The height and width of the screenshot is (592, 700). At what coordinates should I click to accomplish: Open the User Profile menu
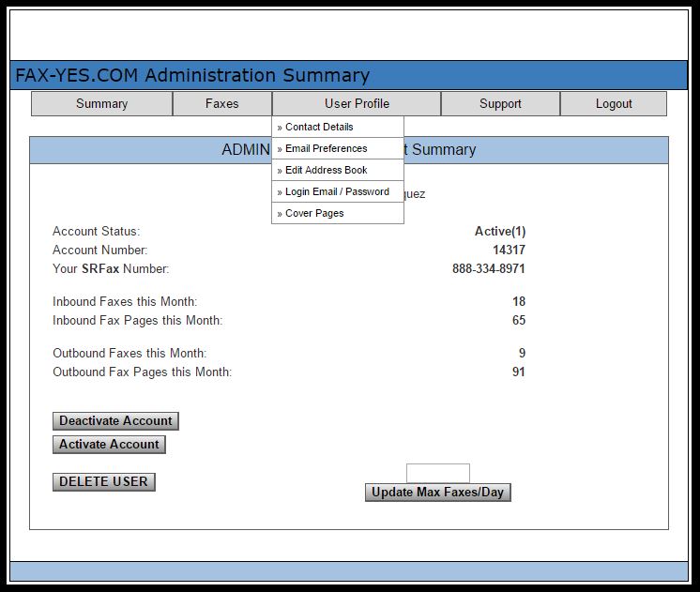point(357,103)
